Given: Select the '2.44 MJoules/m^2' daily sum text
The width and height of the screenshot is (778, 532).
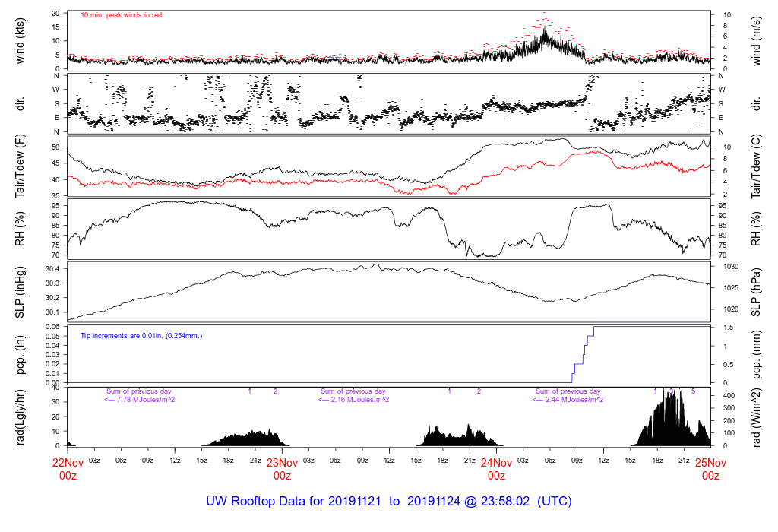Looking at the screenshot, I should [574, 400].
